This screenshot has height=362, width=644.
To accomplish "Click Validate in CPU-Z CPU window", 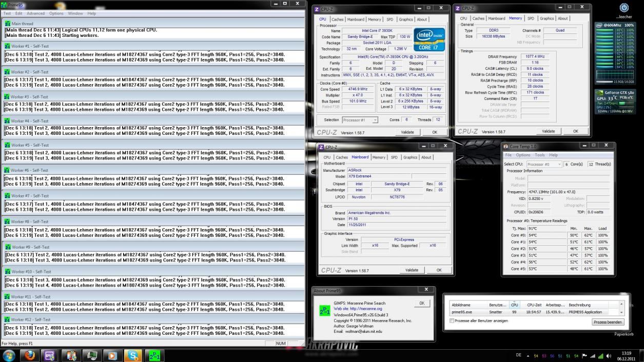I will (x=407, y=132).
